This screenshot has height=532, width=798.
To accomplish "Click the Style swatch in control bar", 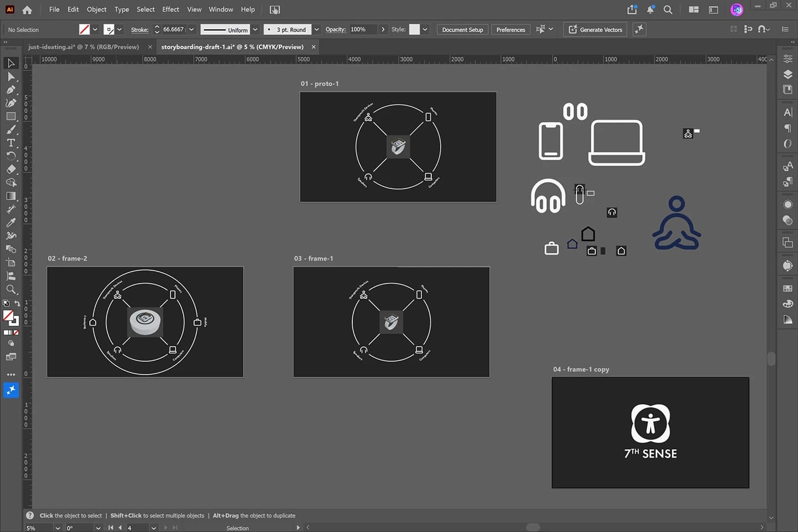I will coord(415,29).
